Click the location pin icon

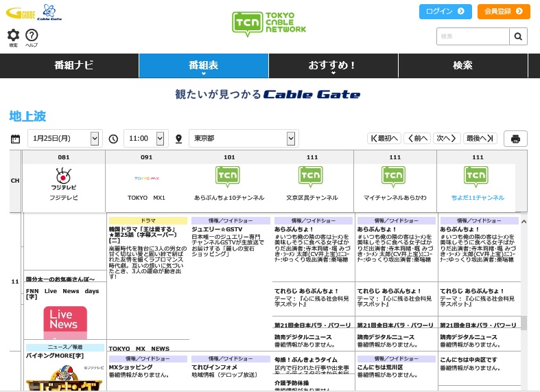(x=178, y=139)
